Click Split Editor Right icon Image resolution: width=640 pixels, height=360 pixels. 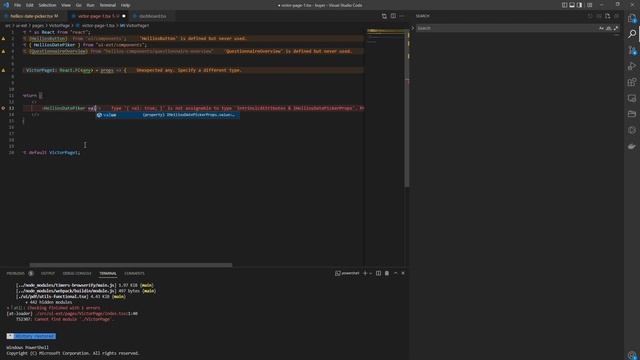(393, 16)
